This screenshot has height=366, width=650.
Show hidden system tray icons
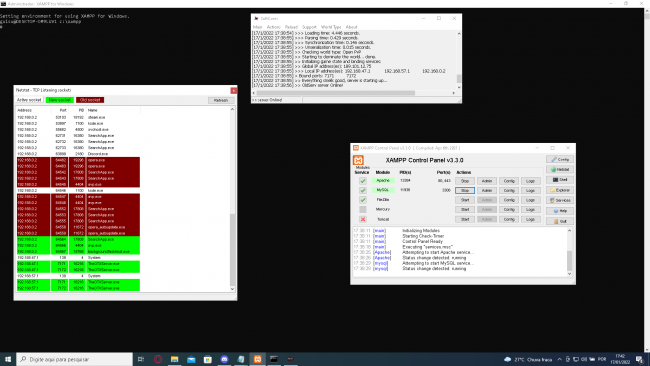coord(560,359)
